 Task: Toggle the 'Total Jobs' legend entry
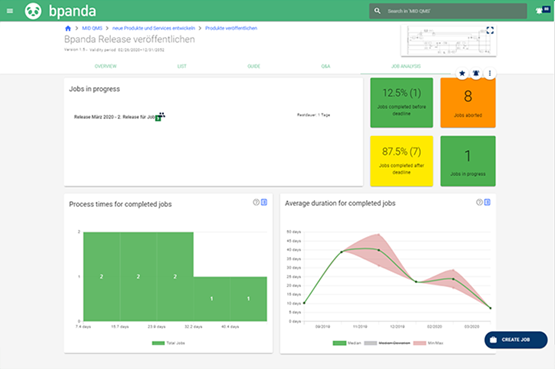pos(168,343)
